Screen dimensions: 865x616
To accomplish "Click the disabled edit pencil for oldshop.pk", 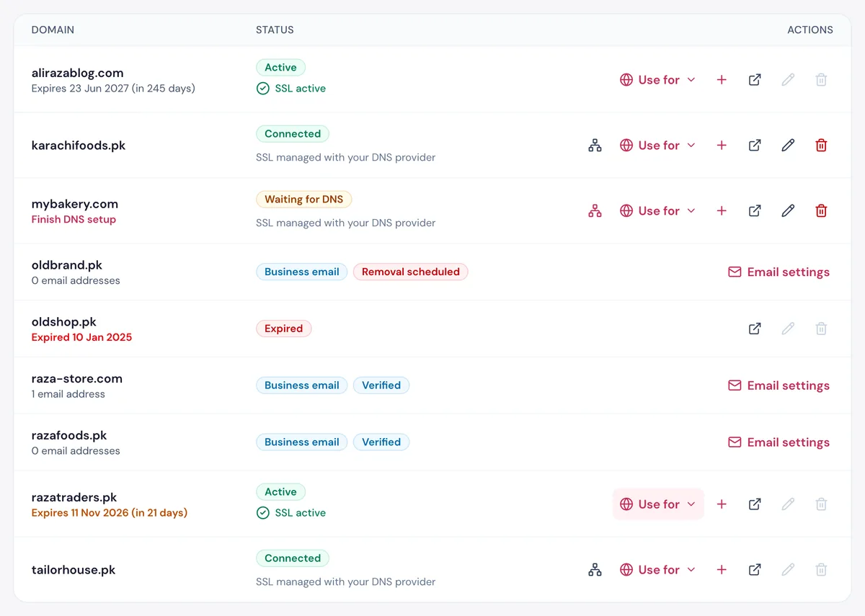I will coord(788,329).
